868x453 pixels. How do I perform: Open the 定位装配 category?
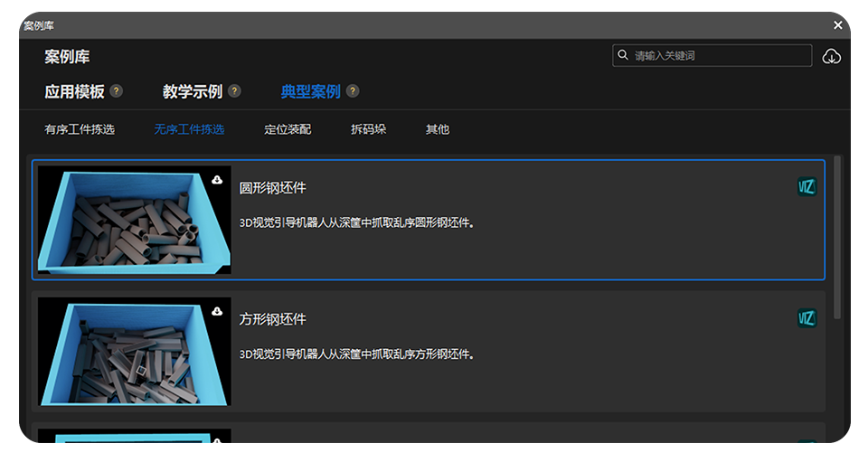(x=288, y=129)
